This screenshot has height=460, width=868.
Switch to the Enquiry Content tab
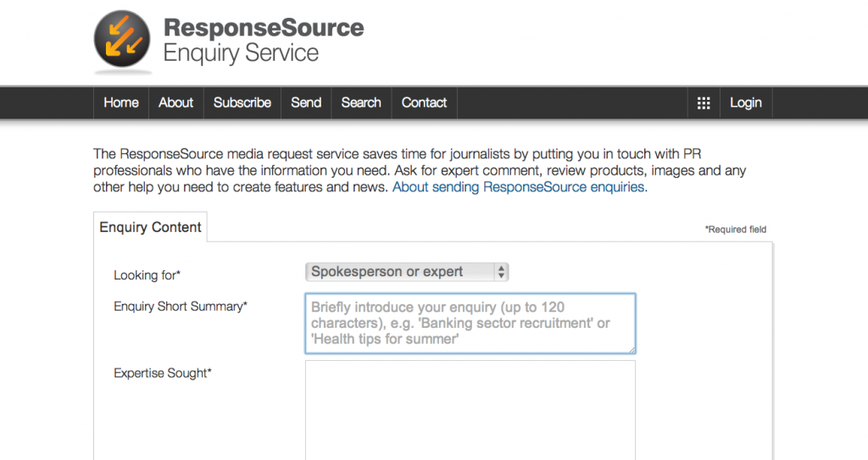pyautogui.click(x=150, y=227)
